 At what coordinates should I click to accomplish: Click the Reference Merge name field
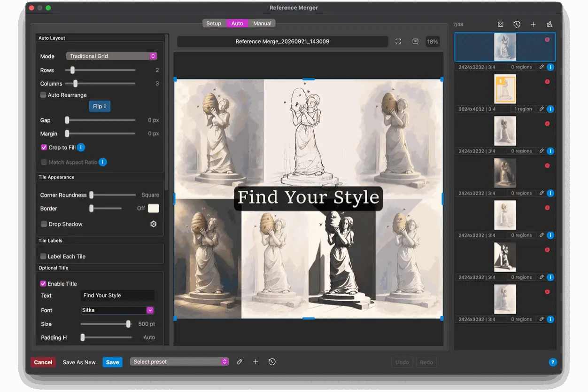click(283, 41)
